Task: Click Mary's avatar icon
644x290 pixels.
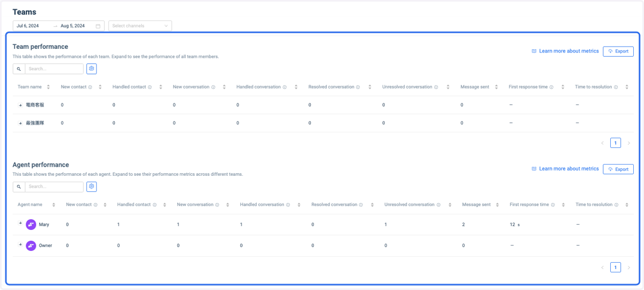Action: (31, 225)
